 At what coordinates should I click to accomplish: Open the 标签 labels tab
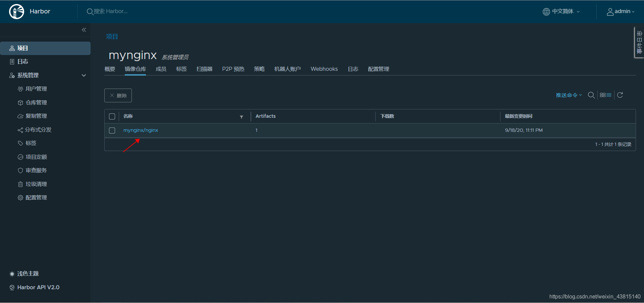pos(181,69)
